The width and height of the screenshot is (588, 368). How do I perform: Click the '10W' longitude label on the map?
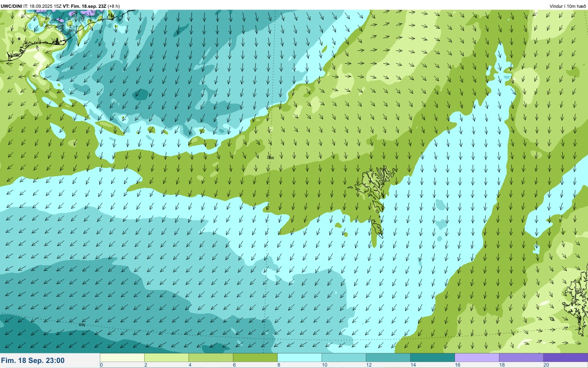(x=270, y=157)
